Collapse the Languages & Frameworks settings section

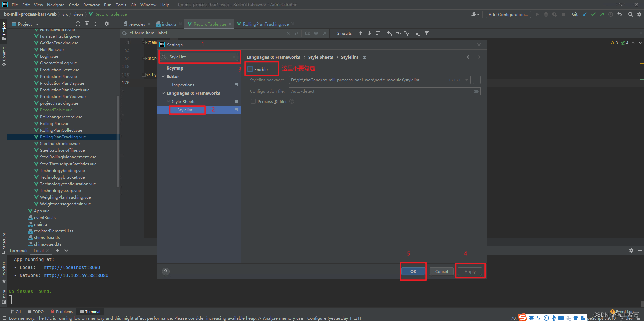click(163, 93)
